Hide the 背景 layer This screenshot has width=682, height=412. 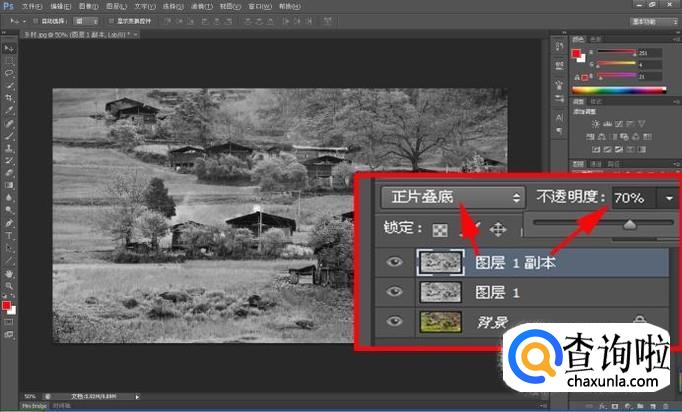pyautogui.click(x=395, y=322)
